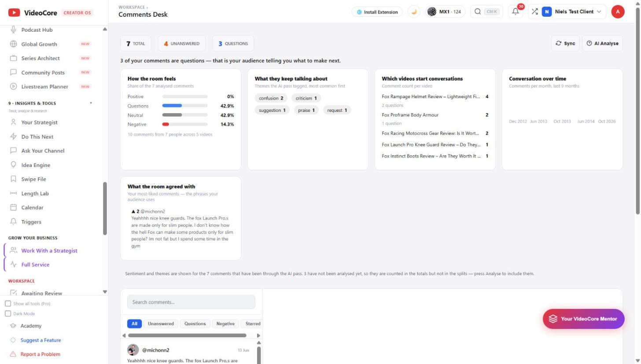The height and width of the screenshot is (364, 641).
Task: Click the Calendar icon in sidebar
Action: (x=13, y=207)
